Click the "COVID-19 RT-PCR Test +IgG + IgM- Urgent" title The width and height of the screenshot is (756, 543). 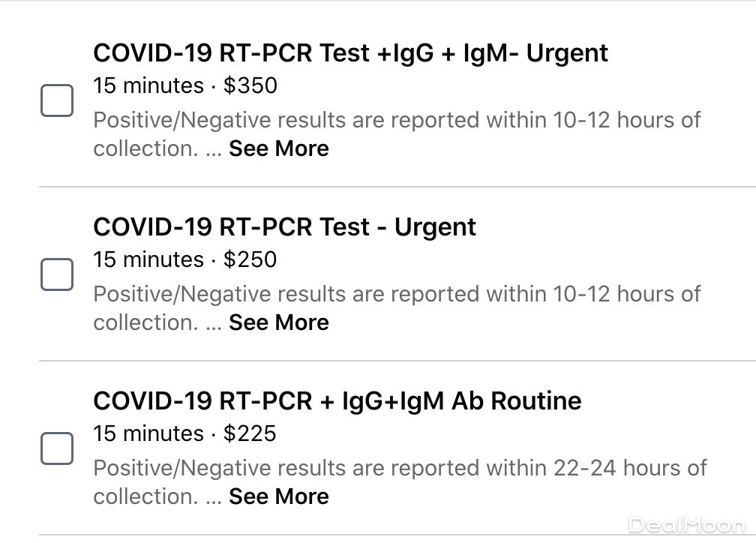(x=350, y=53)
